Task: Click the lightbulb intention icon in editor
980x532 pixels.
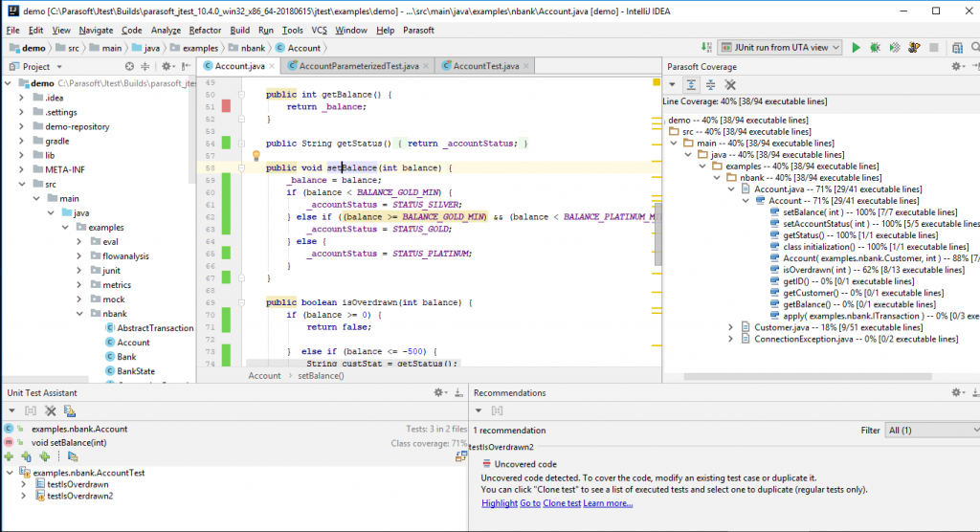Action: click(256, 155)
